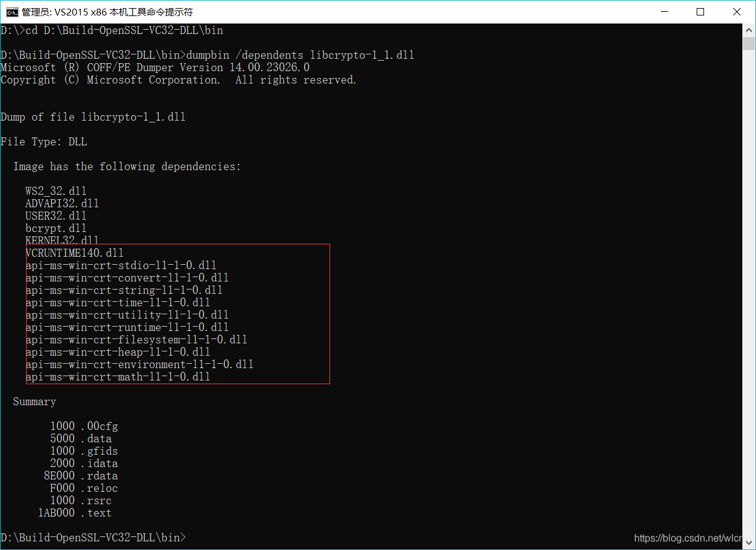Screen dimensions: 756x550
Task: Click the VCRUNTIME140.dll dependency
Action: (75, 253)
